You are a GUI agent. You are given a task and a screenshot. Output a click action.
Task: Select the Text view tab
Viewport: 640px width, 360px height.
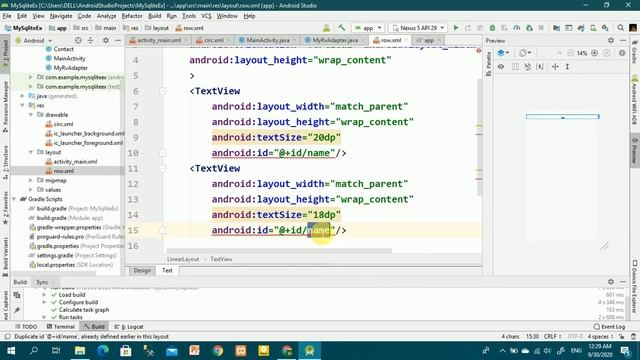coord(167,271)
